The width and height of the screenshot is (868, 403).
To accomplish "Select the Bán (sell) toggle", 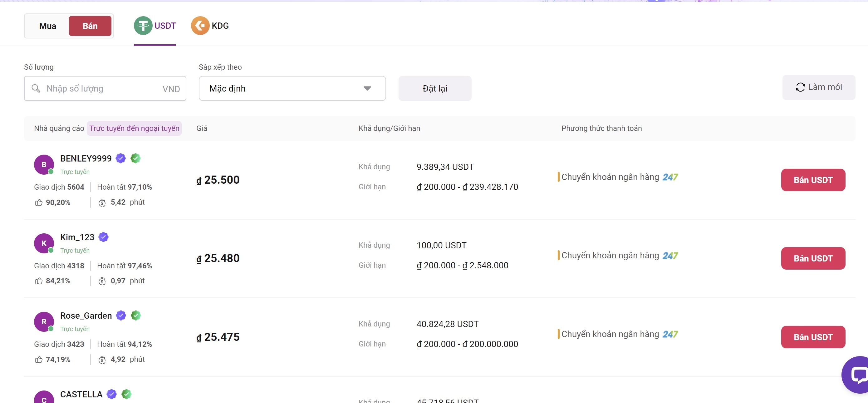I will coord(90,26).
